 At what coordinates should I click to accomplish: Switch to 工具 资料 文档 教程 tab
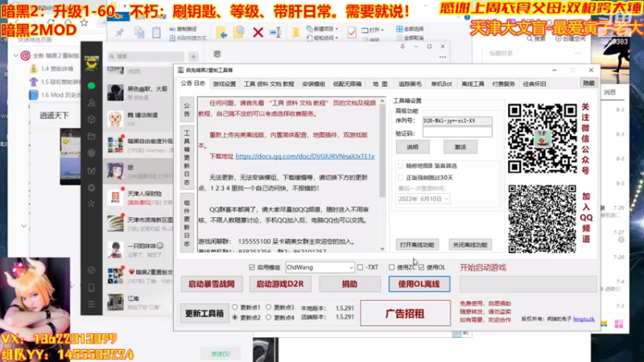[269, 84]
